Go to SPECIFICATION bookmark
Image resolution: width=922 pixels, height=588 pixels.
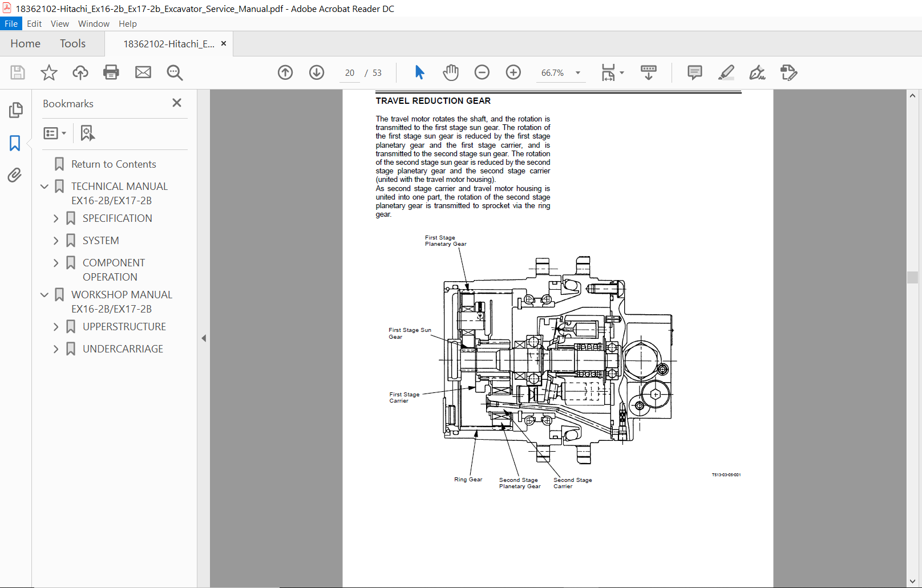pos(118,218)
